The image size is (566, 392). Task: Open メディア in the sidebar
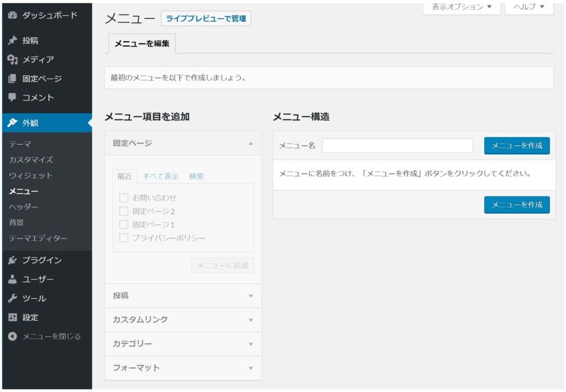[38, 60]
